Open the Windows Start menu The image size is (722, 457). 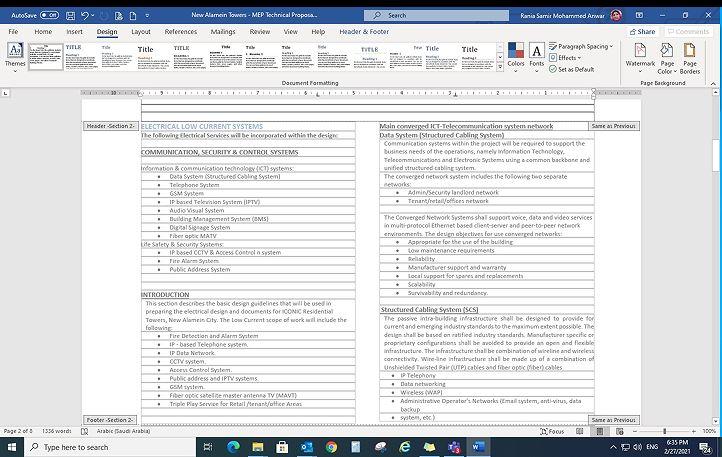coord(12,447)
